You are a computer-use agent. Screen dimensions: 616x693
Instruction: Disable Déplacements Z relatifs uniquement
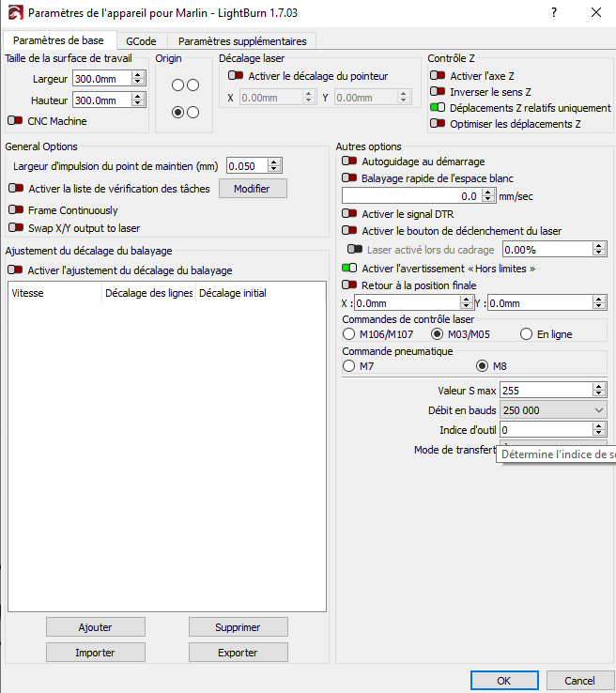[438, 107]
